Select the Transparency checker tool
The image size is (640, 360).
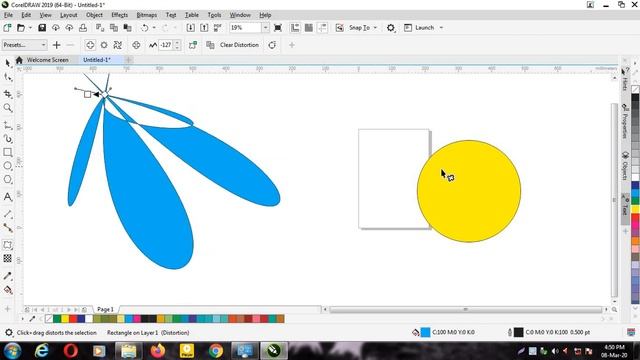7,258
